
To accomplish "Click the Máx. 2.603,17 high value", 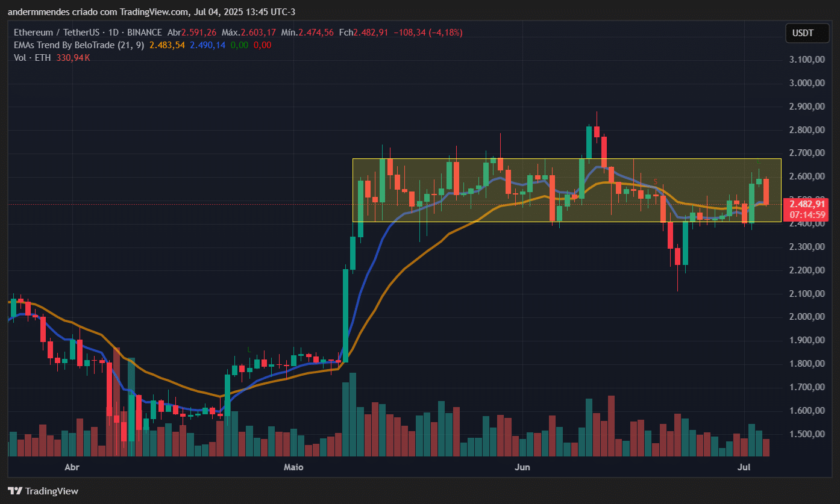I will 259,33.
